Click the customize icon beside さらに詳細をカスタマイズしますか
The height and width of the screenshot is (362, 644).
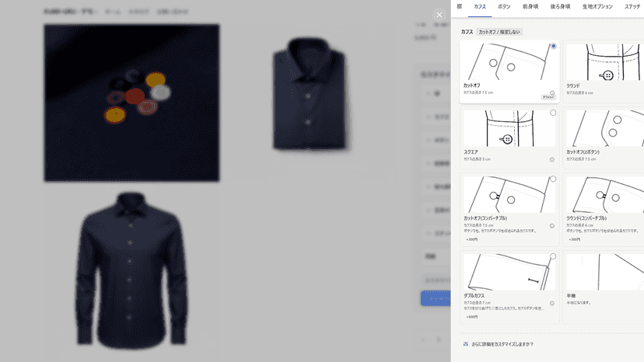tap(465, 344)
